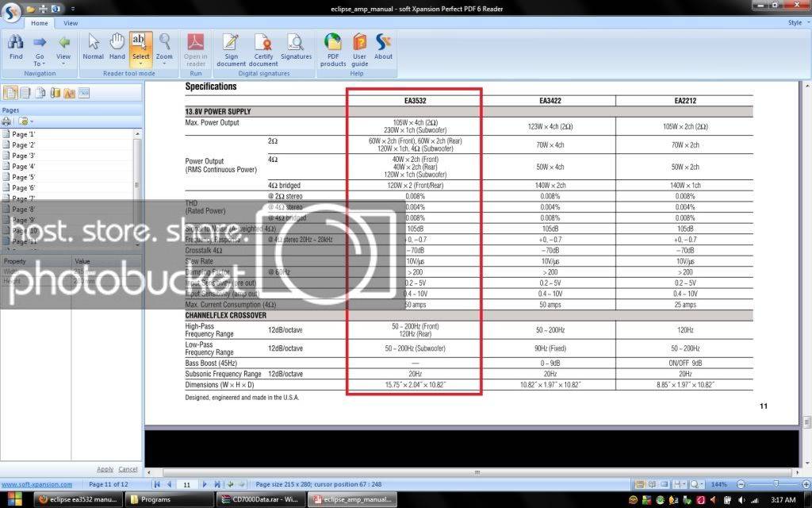Print pages via the Pages panel printer icon

point(6,121)
